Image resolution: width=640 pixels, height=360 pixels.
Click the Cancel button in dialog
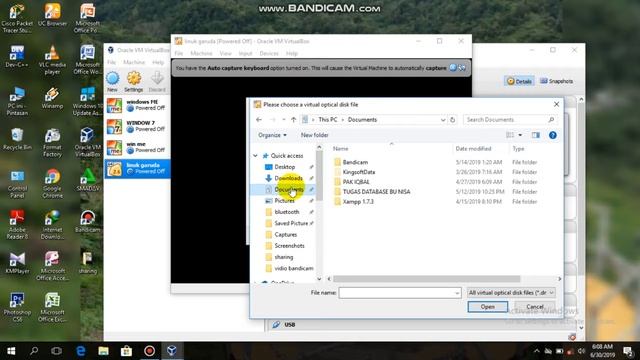click(x=535, y=307)
